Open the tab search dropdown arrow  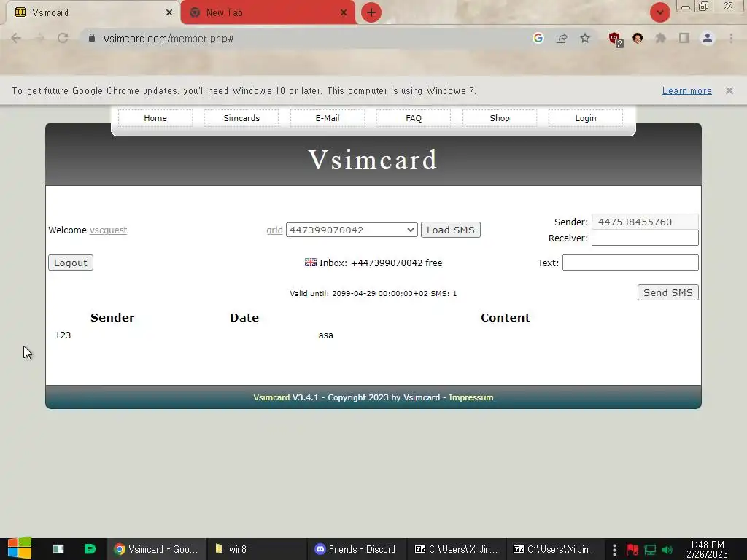click(x=660, y=12)
